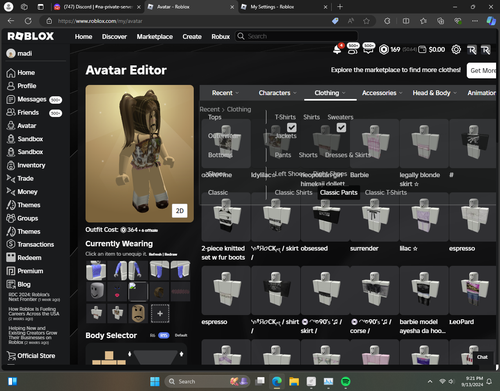Open Discover in the top navigation
Screen dimensions: 500x391
tap(114, 37)
